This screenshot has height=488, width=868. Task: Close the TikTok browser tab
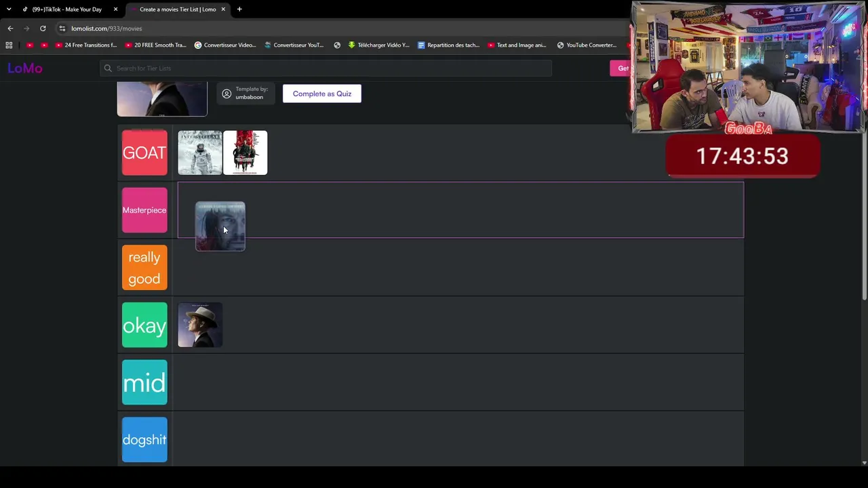click(116, 9)
